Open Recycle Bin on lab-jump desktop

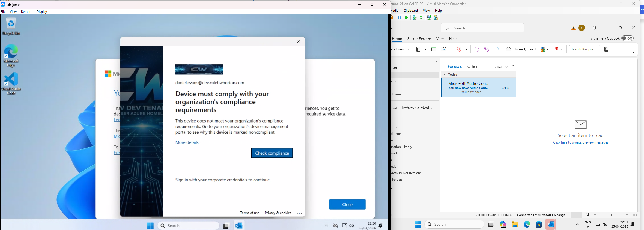click(11, 26)
